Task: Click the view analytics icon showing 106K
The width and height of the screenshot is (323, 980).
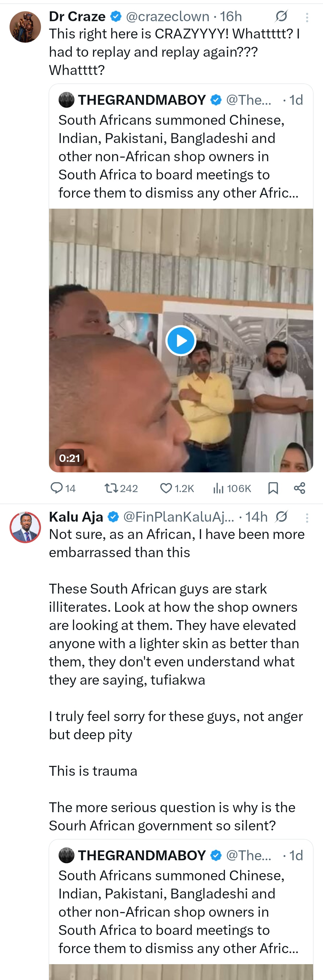Action: coord(219,489)
